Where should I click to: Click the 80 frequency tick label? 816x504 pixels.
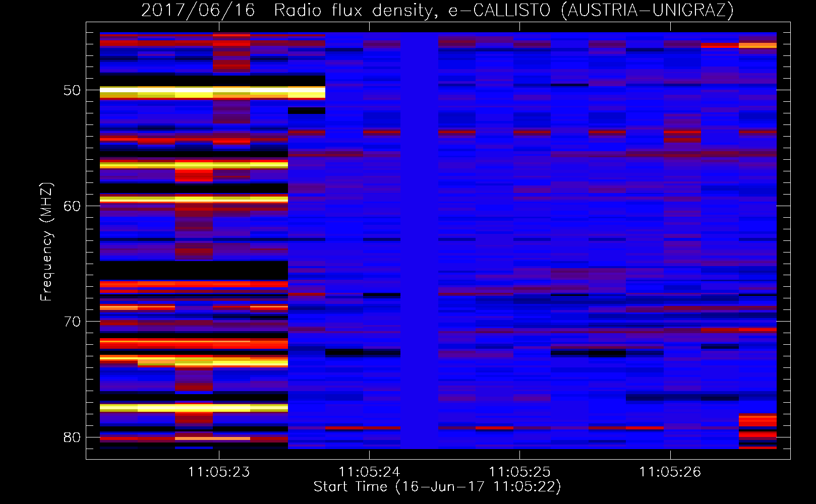click(x=72, y=437)
